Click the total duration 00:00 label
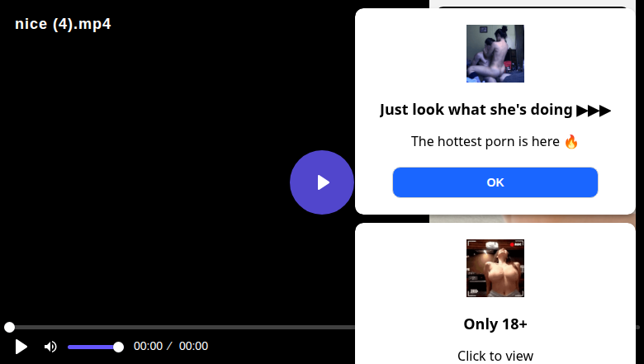 pyautogui.click(x=193, y=346)
